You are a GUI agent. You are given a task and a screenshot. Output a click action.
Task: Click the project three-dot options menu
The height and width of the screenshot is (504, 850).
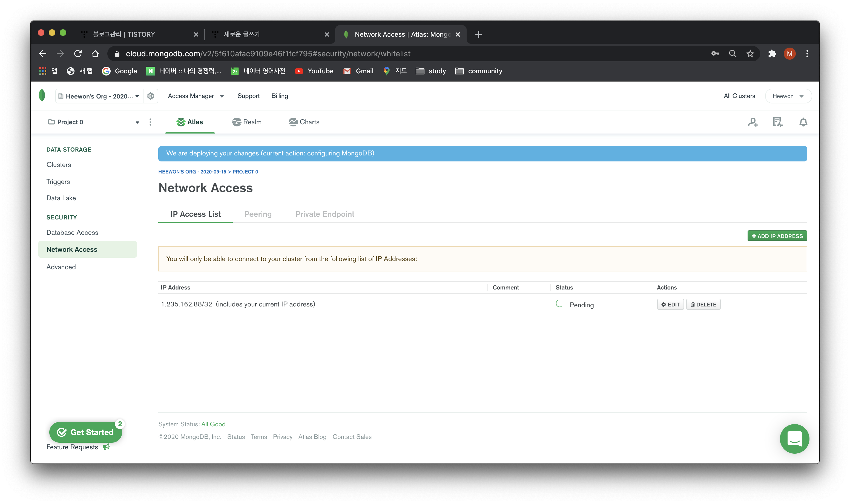[150, 122]
